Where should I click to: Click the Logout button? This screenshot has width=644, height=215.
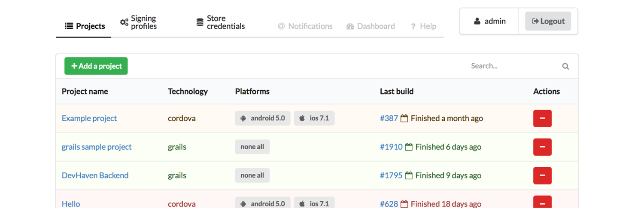(x=548, y=21)
